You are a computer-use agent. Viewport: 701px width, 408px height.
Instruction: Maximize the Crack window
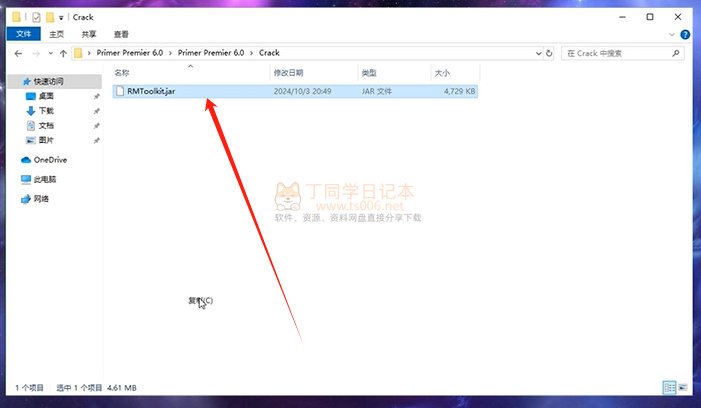click(x=650, y=17)
